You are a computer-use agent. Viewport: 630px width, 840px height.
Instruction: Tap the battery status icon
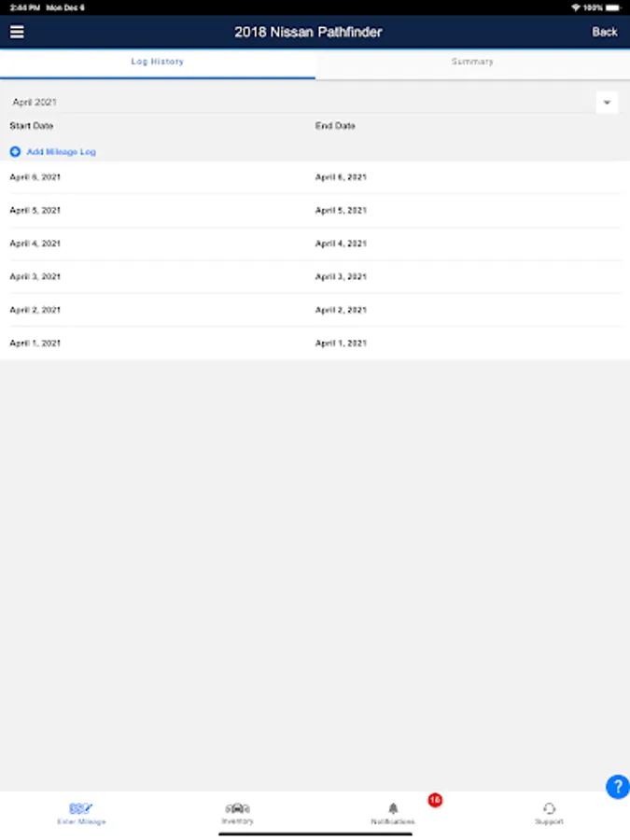[613, 7]
